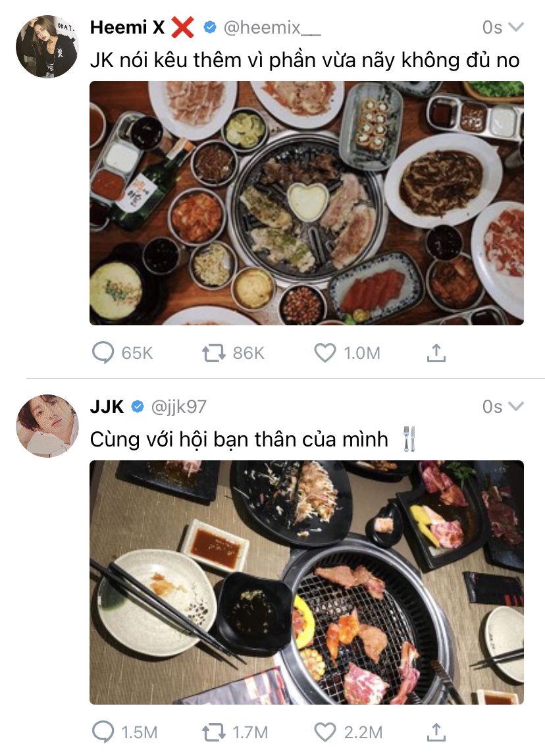545x756 pixels.
Task: Retweet Heemi X's food post
Action: click(213, 353)
